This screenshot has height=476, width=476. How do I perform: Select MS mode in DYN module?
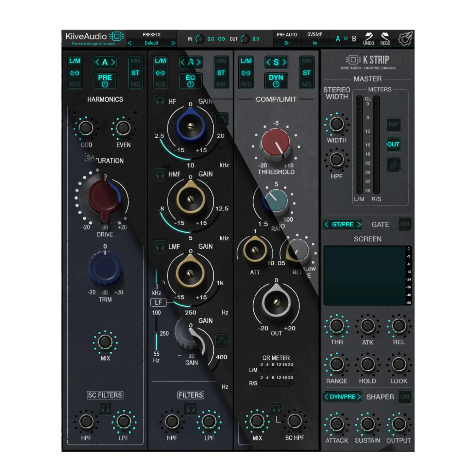click(x=307, y=84)
